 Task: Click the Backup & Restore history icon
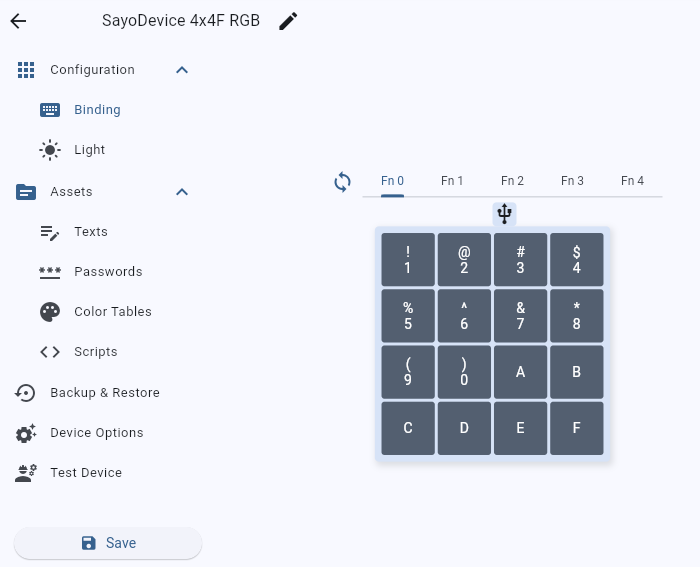click(26, 393)
